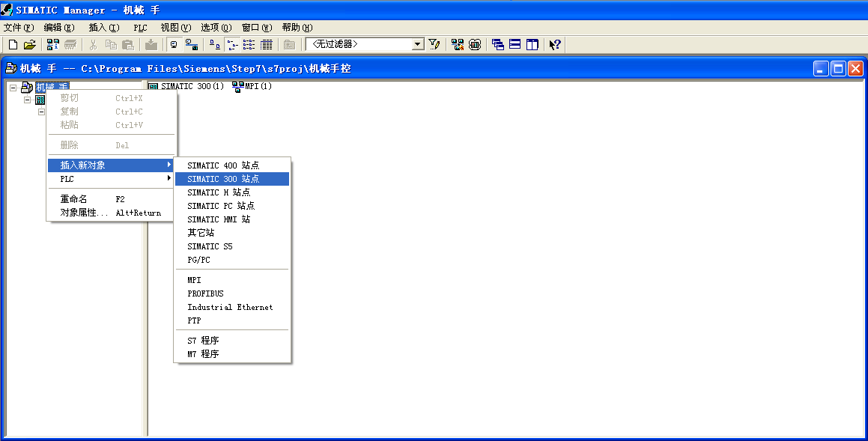
Task: Click the Edit Filter funnel icon
Action: [x=434, y=45]
